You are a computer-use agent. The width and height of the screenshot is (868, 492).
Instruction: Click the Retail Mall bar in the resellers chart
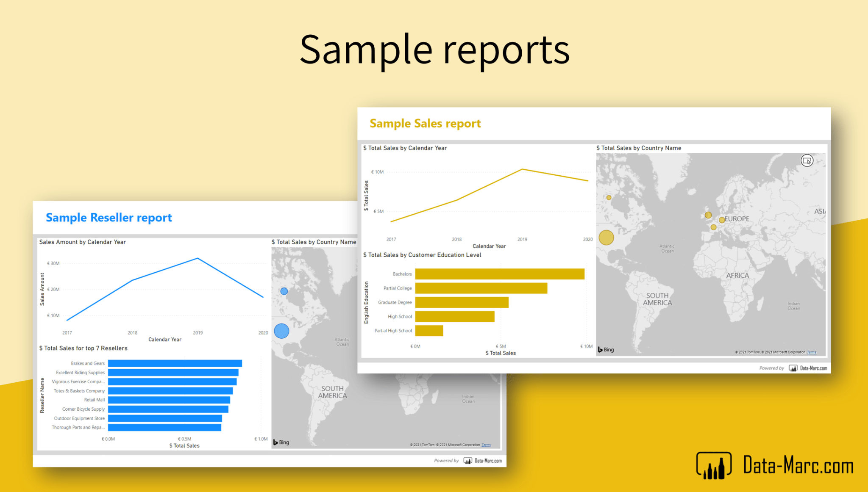169,400
